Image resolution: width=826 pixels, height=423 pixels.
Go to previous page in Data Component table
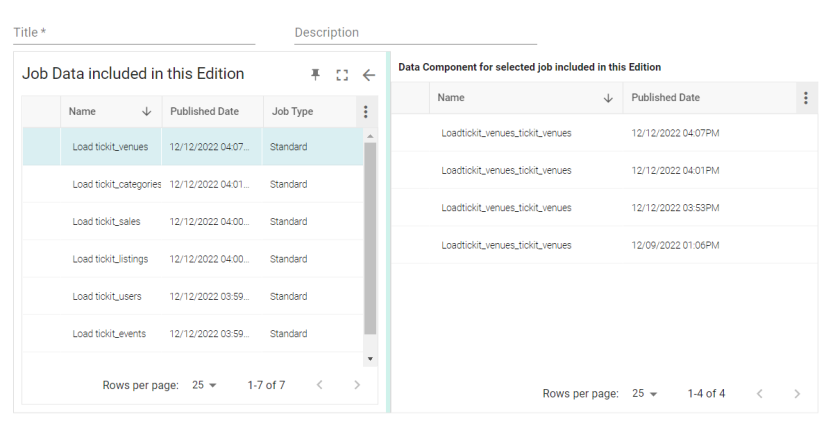759,394
